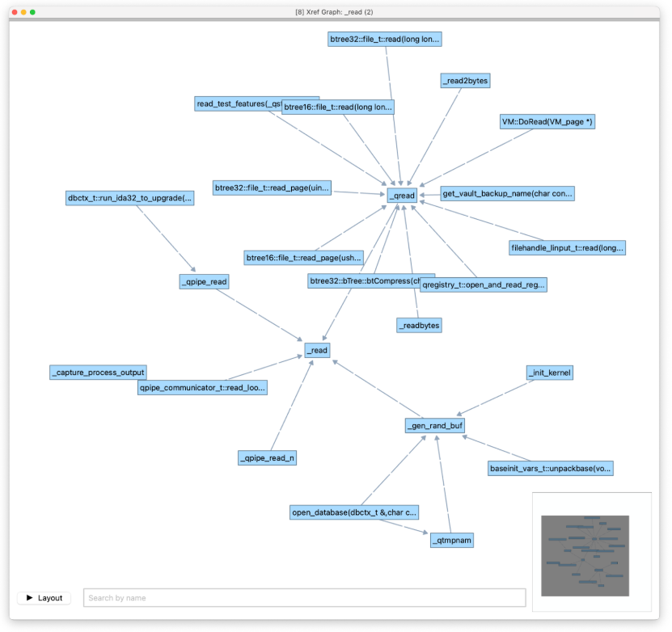
Task: Select the _qpipe_read_n node
Action: coord(267,457)
